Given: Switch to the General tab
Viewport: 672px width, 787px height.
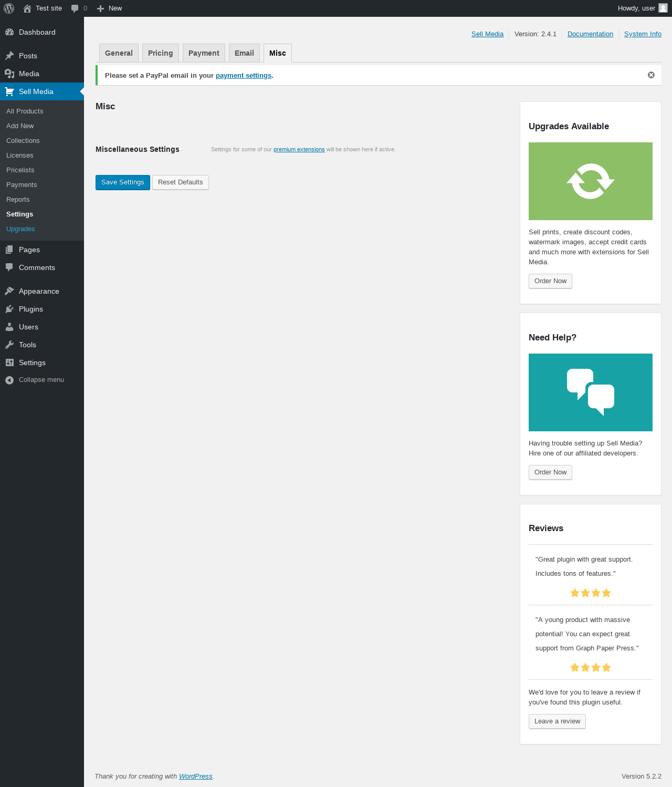Looking at the screenshot, I should [x=119, y=53].
